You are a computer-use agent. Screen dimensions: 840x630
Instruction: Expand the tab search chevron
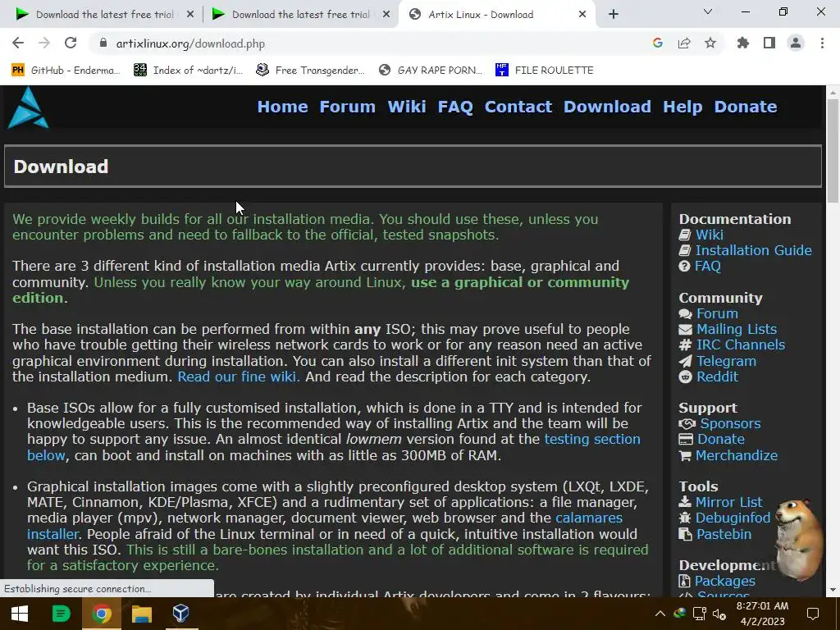[x=708, y=11]
